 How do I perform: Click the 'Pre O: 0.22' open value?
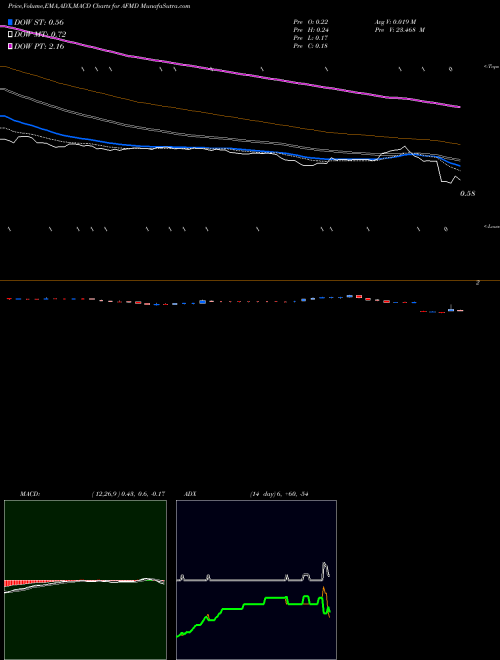[311, 22]
